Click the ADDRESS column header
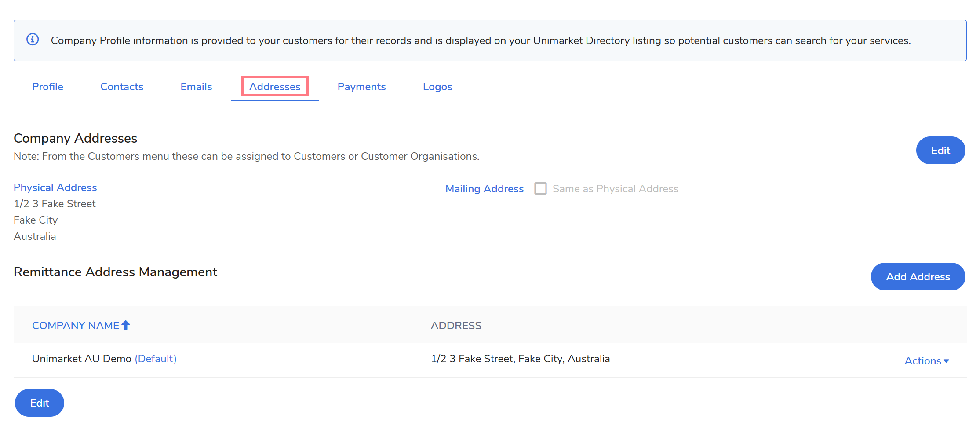 (x=456, y=326)
